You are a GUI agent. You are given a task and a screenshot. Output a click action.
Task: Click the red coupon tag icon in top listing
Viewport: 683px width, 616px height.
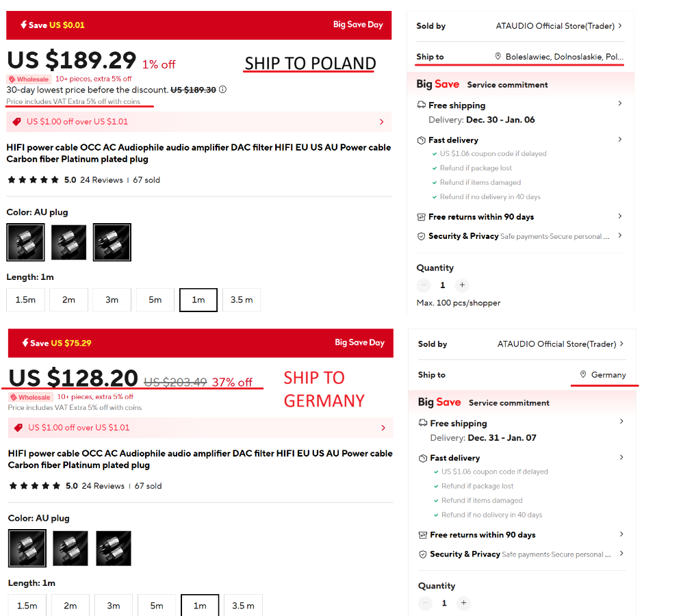tap(16, 122)
